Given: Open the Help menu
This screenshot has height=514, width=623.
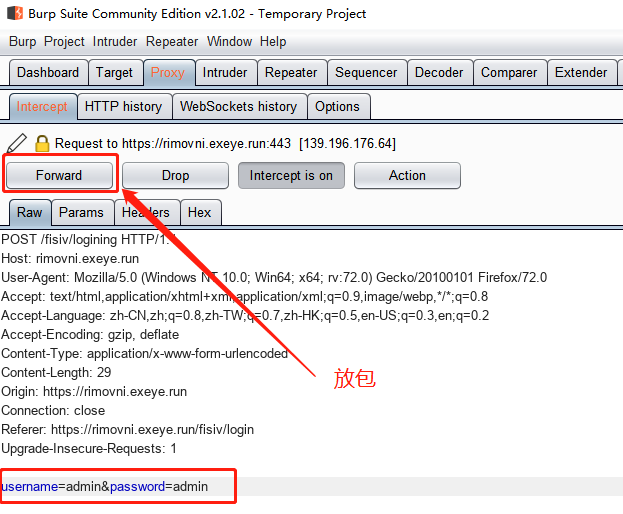Looking at the screenshot, I should point(273,41).
